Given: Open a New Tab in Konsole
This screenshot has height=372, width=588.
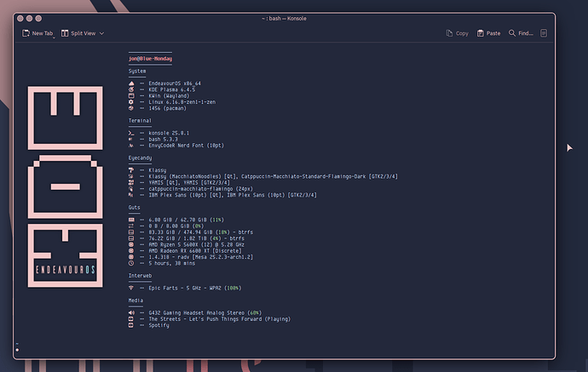Looking at the screenshot, I should click(x=37, y=33).
